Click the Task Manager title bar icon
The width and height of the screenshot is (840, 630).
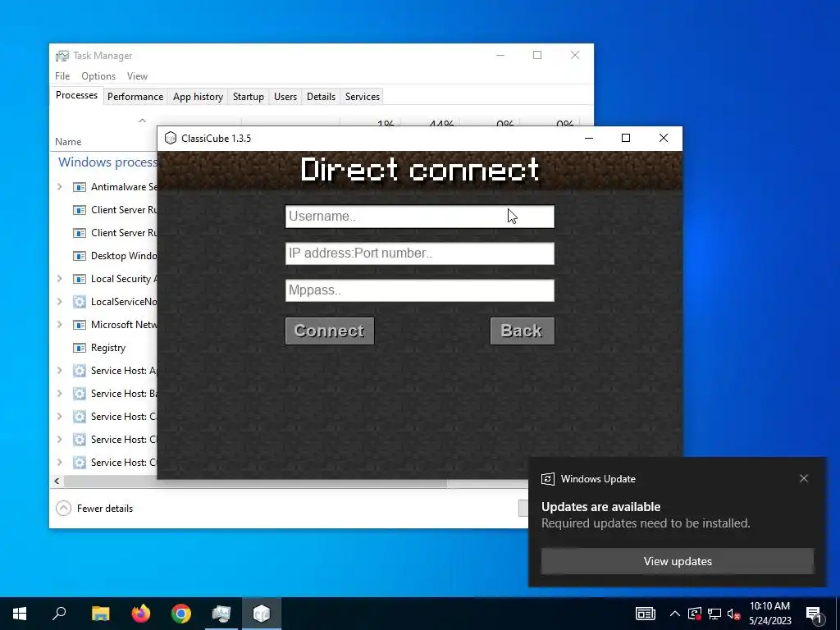click(62, 56)
